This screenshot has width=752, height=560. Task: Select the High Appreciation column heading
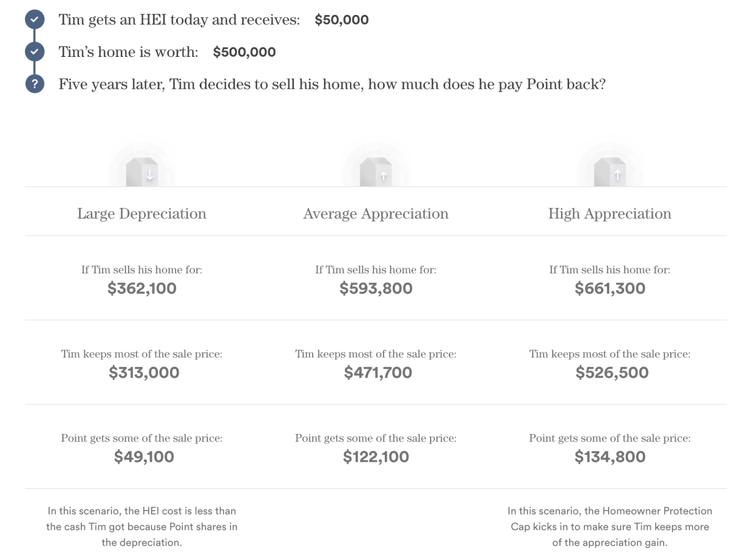610,214
